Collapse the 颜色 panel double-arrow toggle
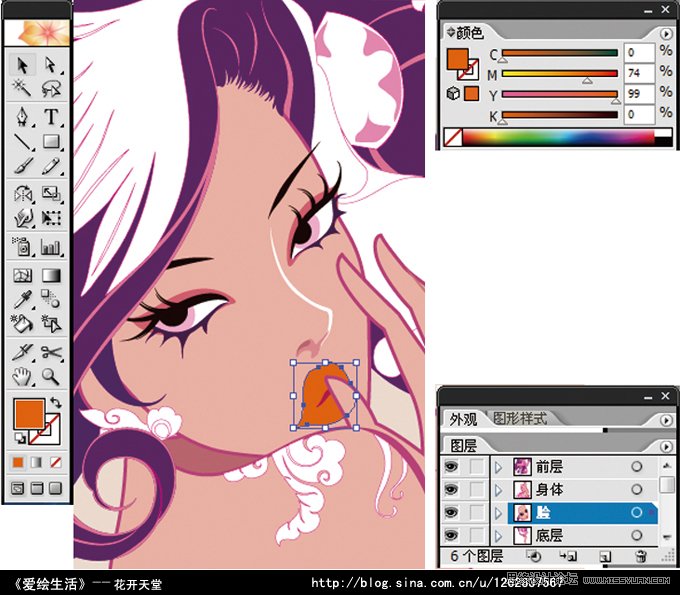This screenshot has width=680, height=595. click(451, 32)
